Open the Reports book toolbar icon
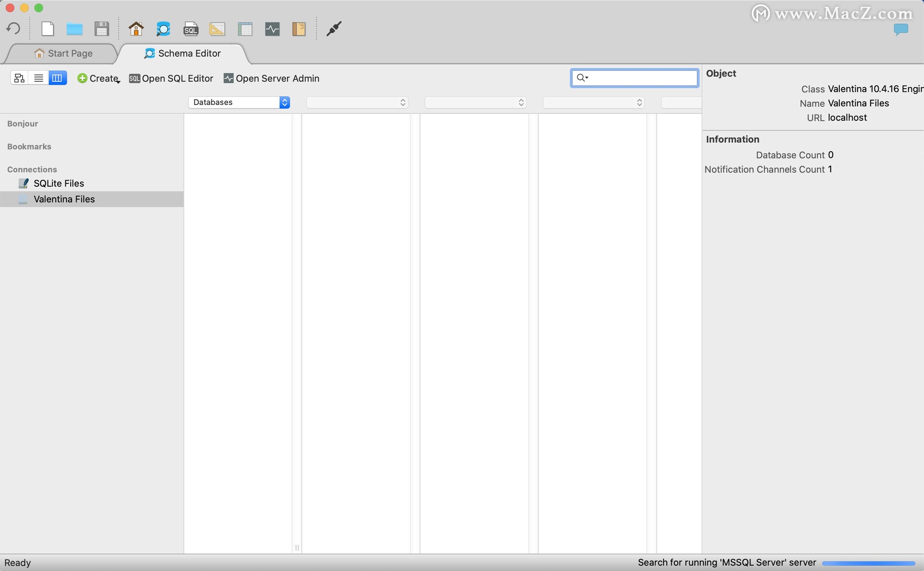The width and height of the screenshot is (924, 571). (x=299, y=29)
